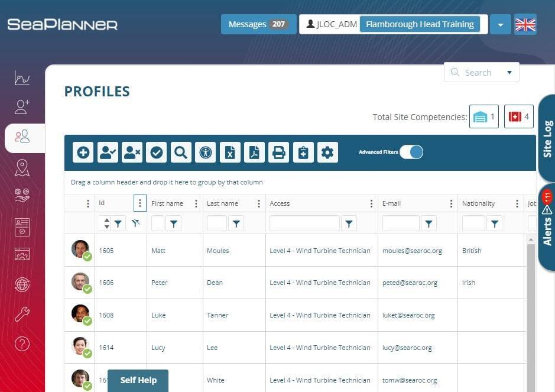Open the language flag dropdown

click(525, 24)
